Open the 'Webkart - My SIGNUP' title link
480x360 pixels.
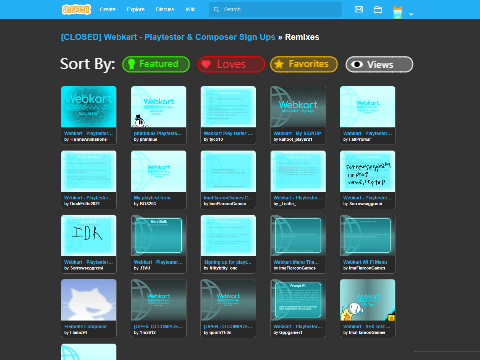pos(297,133)
